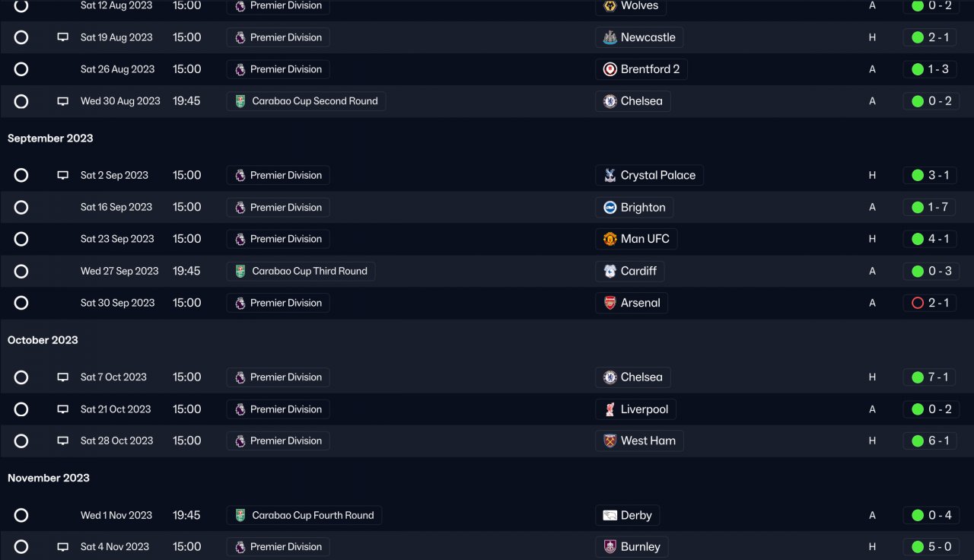Screen dimensions: 974x560
Task: Click the green result indicator for West Ham
Action: pyautogui.click(x=918, y=441)
